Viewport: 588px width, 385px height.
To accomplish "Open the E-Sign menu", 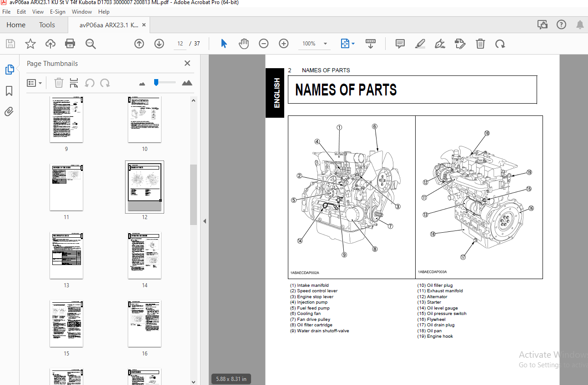I will tap(58, 12).
